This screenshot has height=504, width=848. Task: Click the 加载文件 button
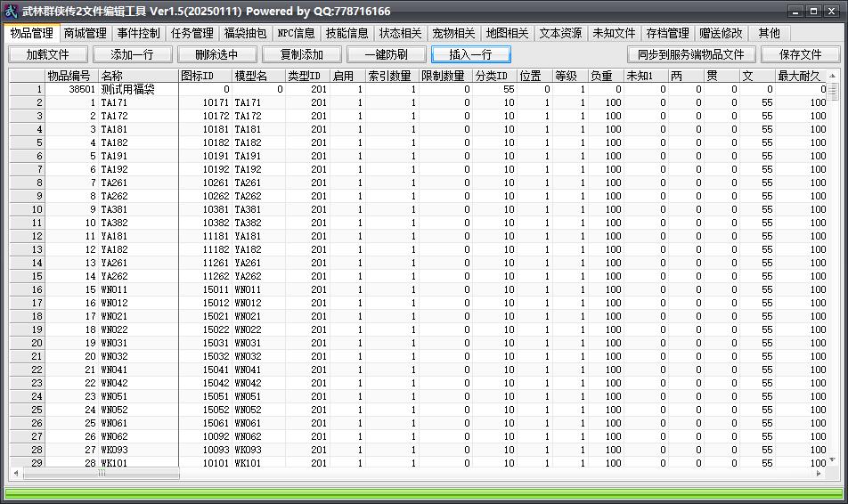coord(47,54)
